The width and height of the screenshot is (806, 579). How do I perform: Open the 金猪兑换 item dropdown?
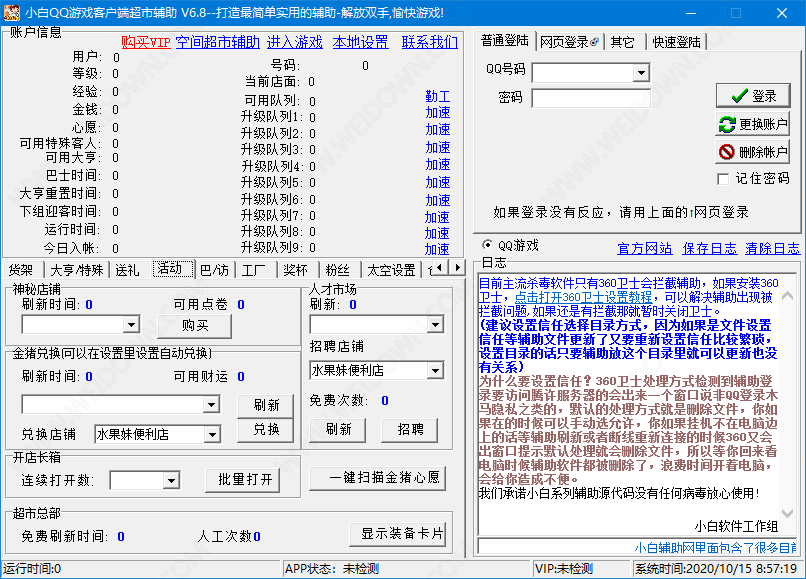point(211,405)
